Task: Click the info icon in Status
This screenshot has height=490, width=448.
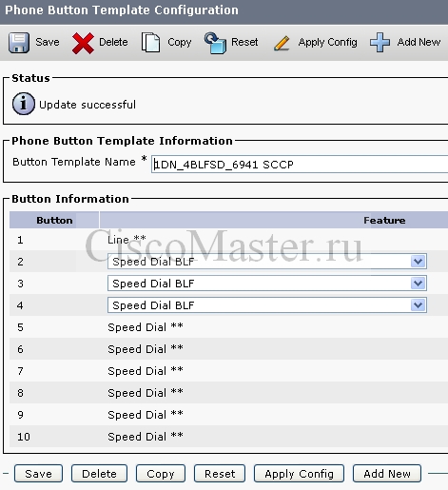Action: pos(24,104)
